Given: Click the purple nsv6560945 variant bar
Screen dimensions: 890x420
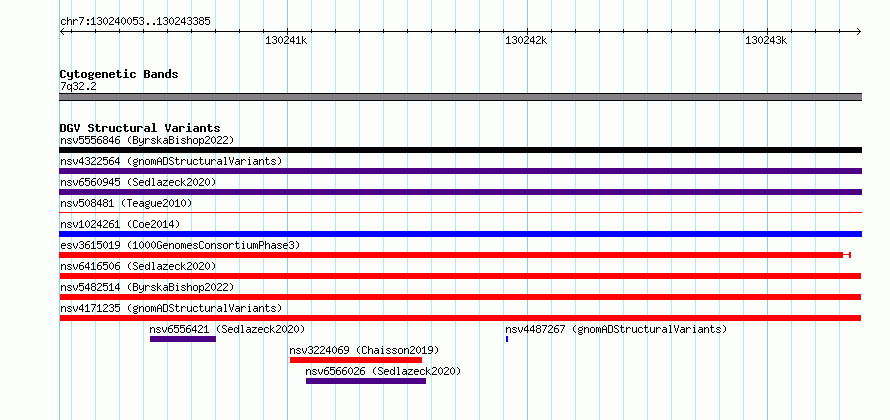Looking at the screenshot, I should click(460, 192).
